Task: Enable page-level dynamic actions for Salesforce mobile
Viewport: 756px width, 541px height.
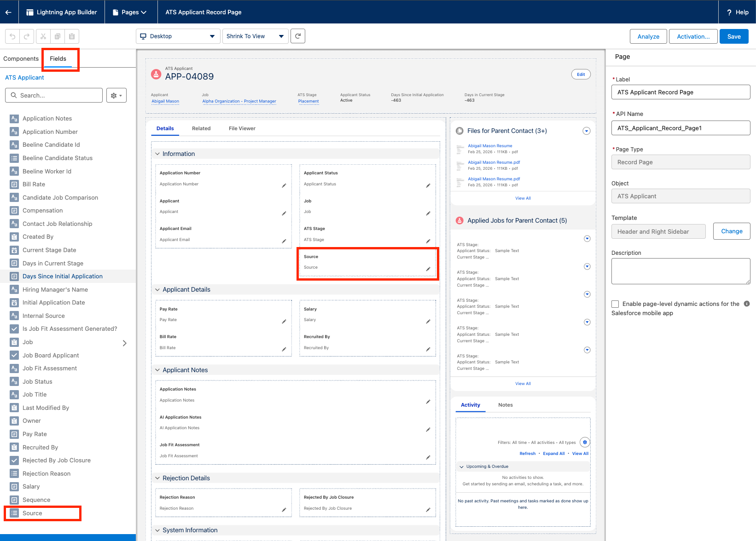Action: 615,304
